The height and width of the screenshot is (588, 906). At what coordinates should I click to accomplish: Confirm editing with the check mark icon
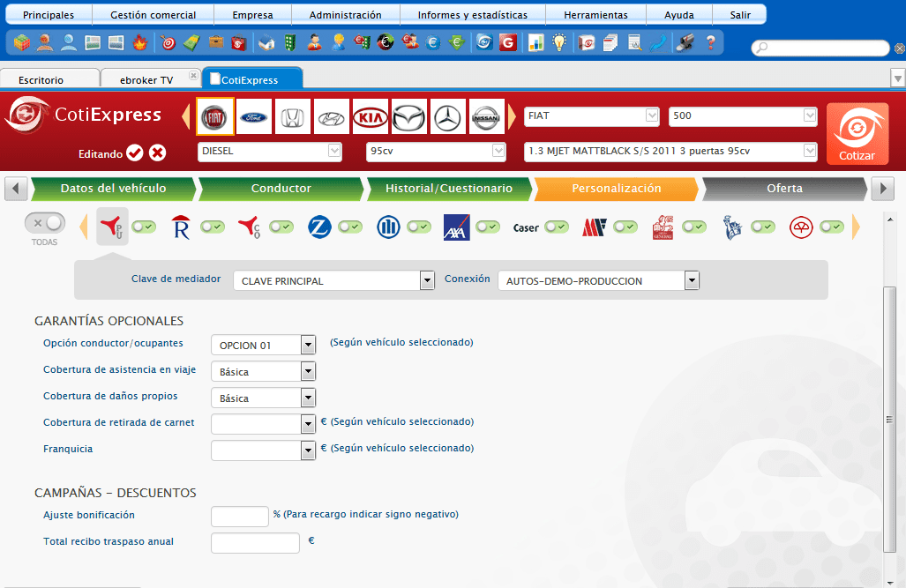(x=135, y=153)
